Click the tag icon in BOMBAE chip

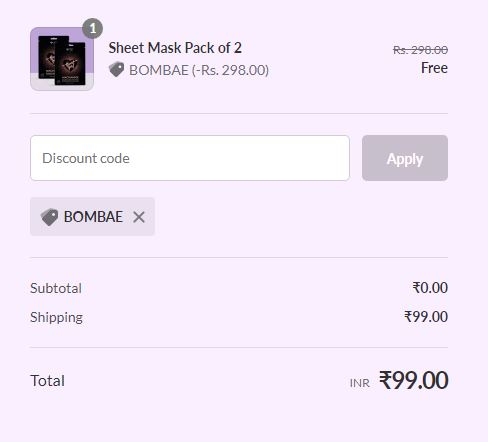coord(49,217)
